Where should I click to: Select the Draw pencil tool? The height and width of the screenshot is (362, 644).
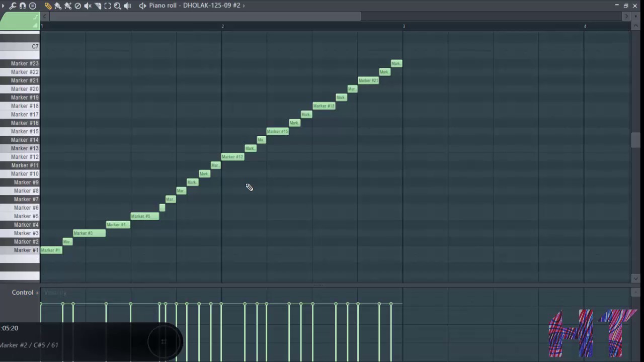coord(48,6)
